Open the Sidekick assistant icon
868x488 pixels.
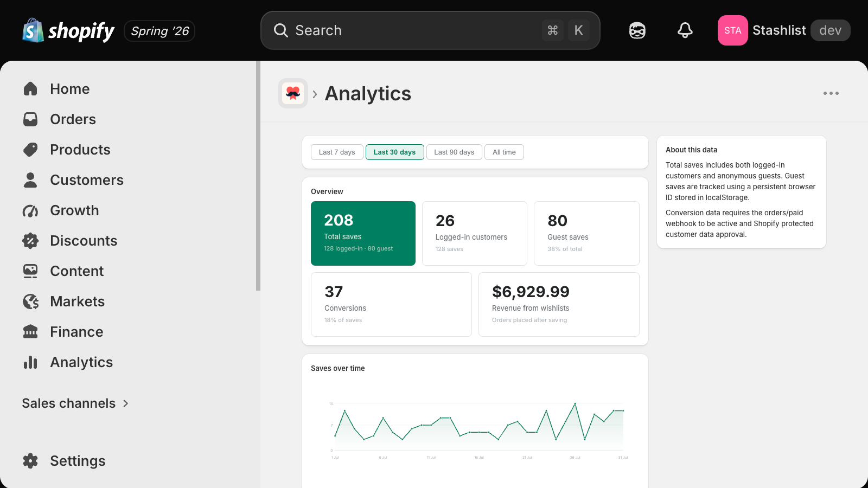click(637, 30)
